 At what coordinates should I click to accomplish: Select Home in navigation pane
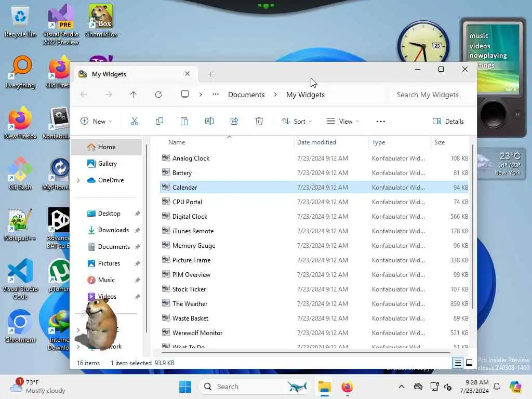pyautogui.click(x=107, y=147)
